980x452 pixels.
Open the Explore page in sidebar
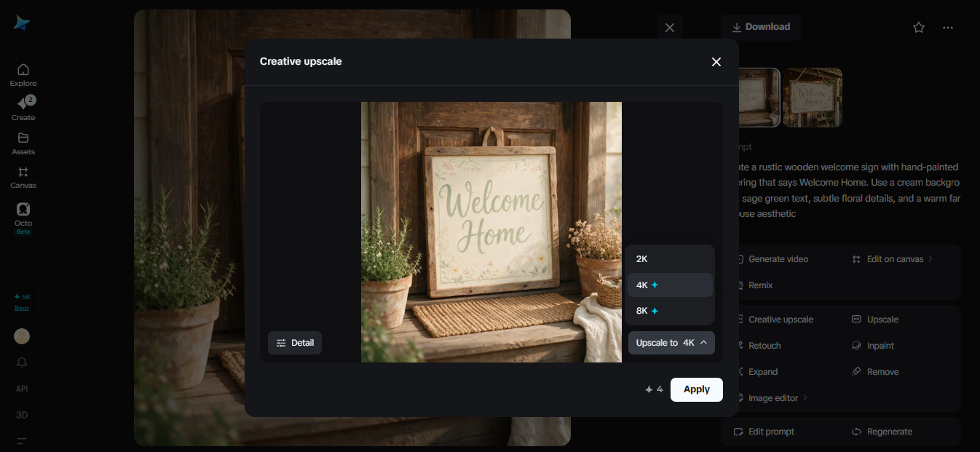23,75
